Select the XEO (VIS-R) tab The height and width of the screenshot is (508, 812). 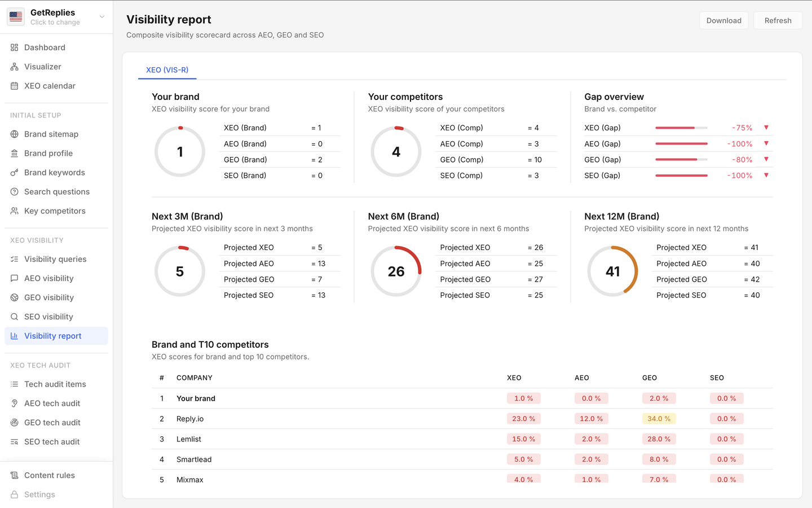pos(167,70)
